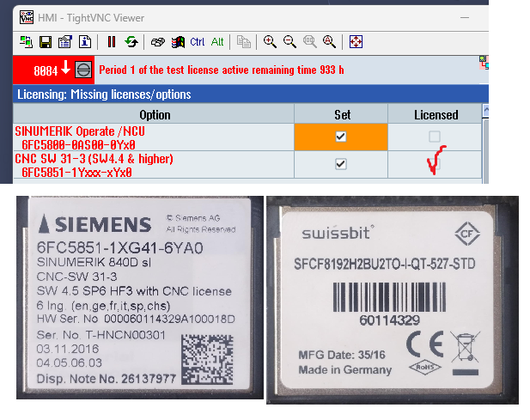
Task: Click the Save session (floppy disk) icon
Action: tap(46, 42)
